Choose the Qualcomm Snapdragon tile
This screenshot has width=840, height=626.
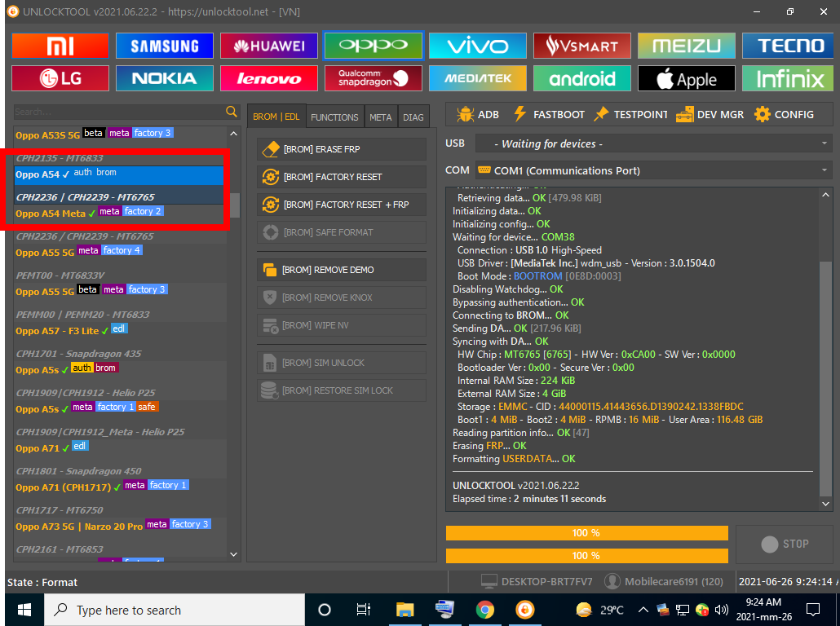click(x=374, y=79)
